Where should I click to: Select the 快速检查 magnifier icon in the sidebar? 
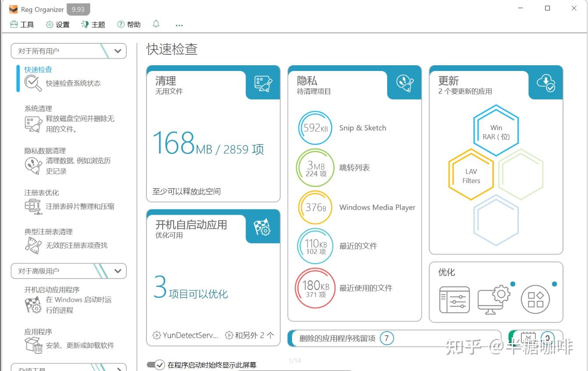point(33,83)
